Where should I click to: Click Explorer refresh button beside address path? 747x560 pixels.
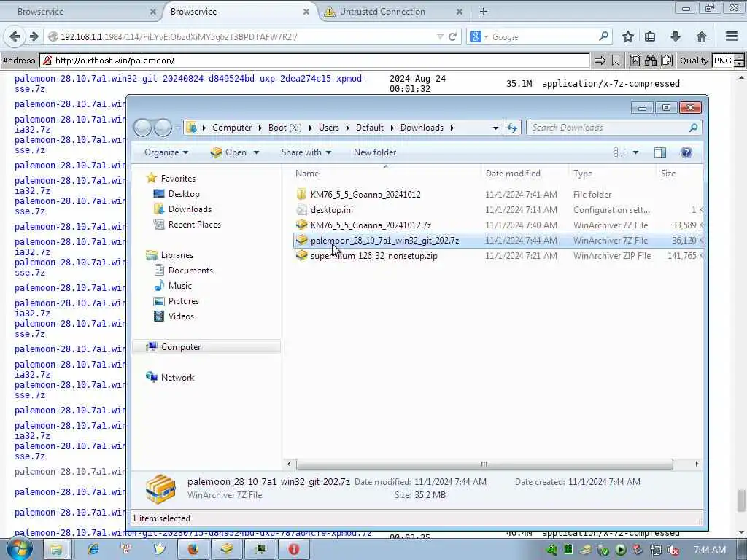point(512,128)
